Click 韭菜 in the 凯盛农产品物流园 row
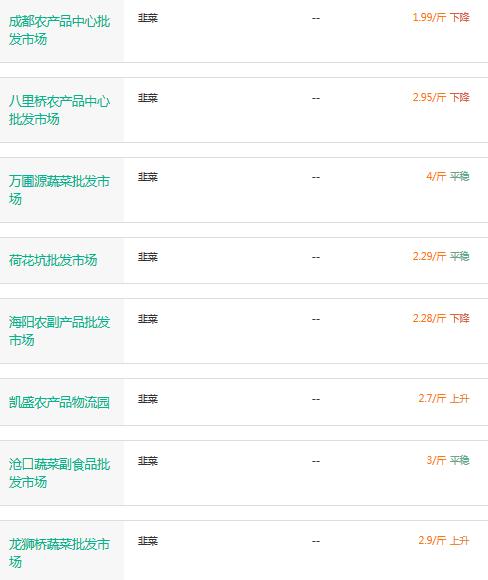 pos(148,399)
